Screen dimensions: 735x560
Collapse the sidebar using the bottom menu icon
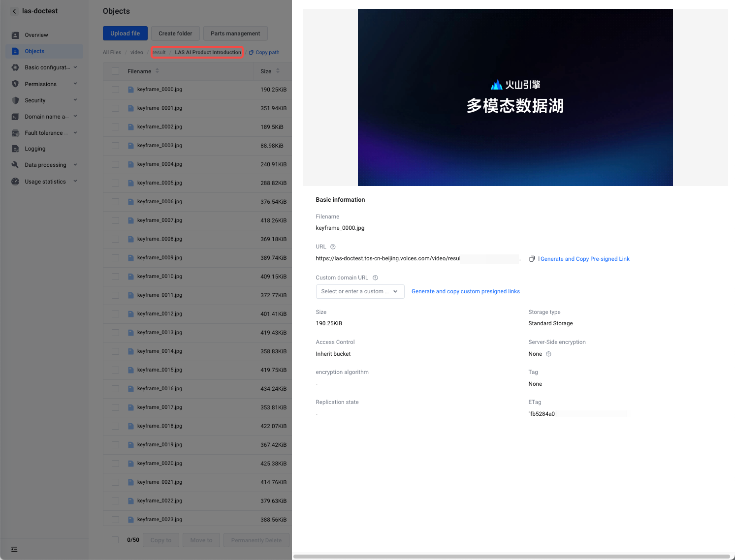tap(14, 549)
